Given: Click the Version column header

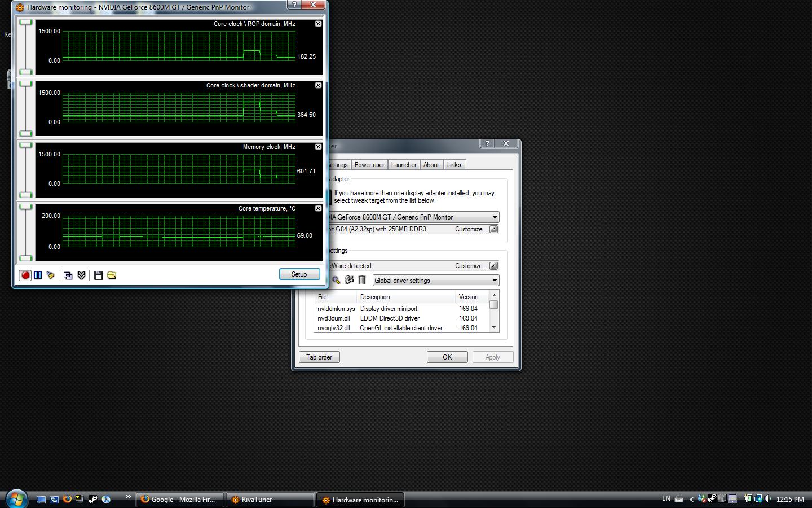Looking at the screenshot, I should (x=472, y=297).
